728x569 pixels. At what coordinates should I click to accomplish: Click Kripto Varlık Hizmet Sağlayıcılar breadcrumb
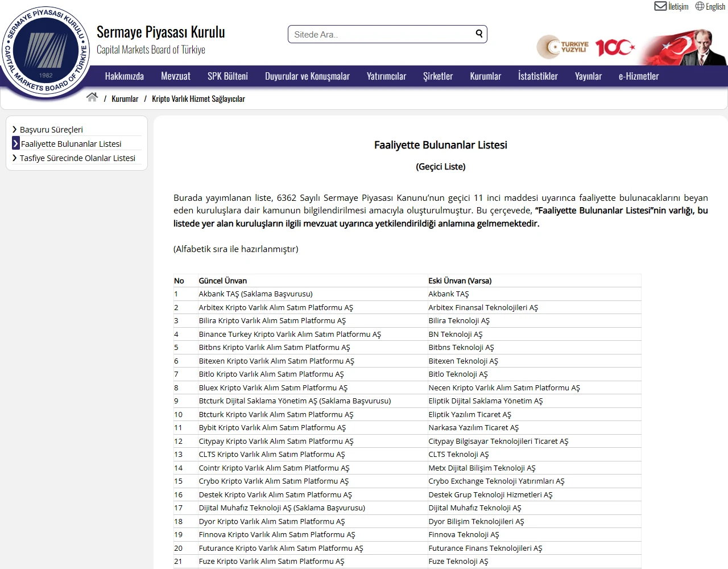[198, 99]
